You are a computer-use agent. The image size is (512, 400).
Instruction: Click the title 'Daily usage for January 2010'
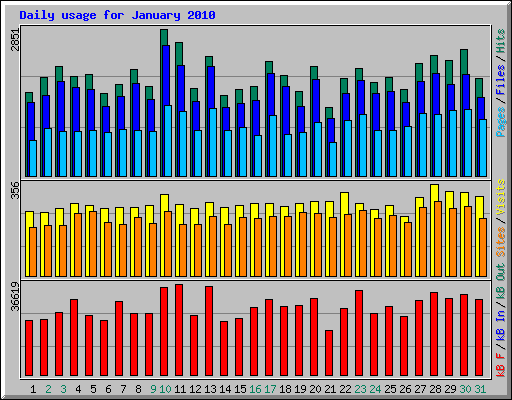(x=117, y=15)
